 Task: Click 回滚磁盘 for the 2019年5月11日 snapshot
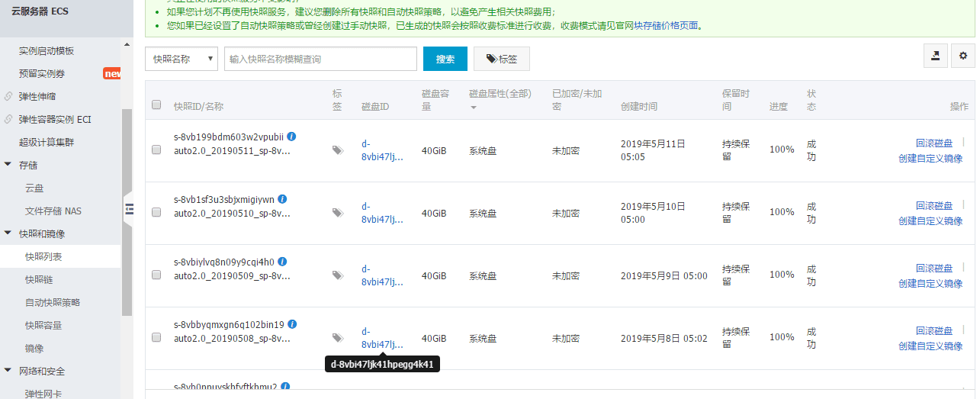coord(933,143)
